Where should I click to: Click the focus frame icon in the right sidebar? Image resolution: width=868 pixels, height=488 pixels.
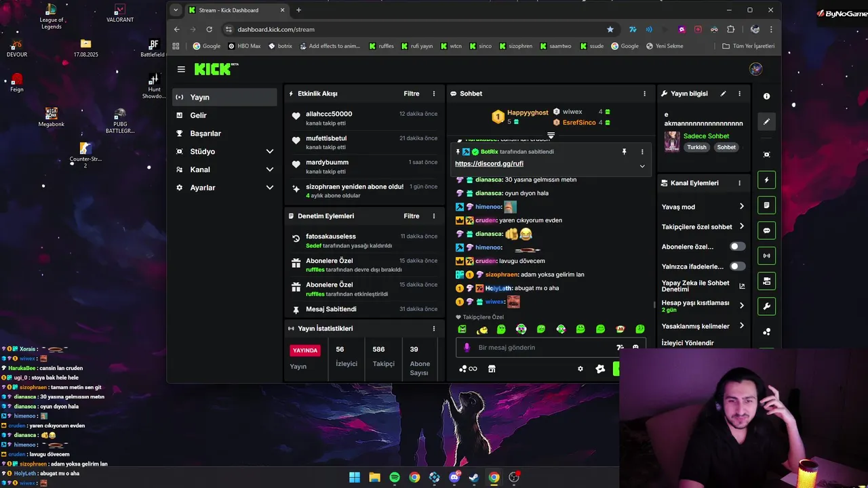766,155
